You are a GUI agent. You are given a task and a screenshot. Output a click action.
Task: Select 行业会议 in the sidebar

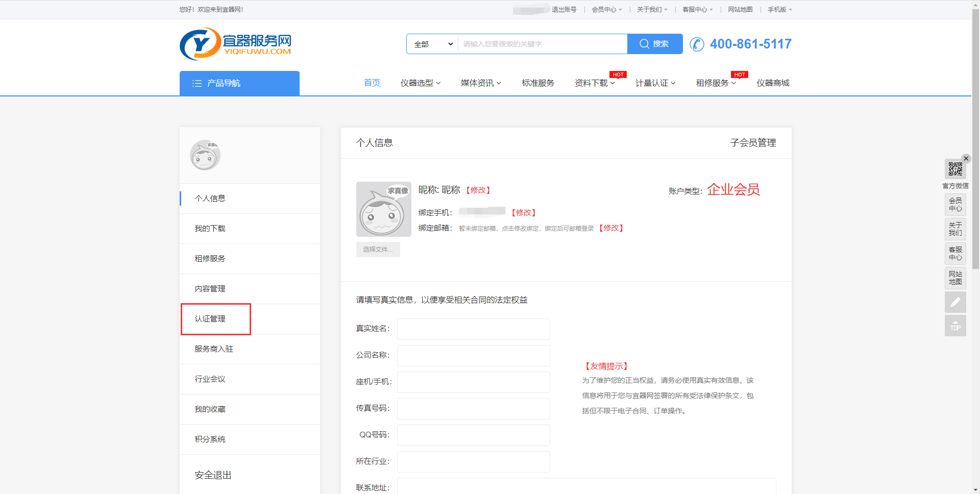pyautogui.click(x=250, y=379)
